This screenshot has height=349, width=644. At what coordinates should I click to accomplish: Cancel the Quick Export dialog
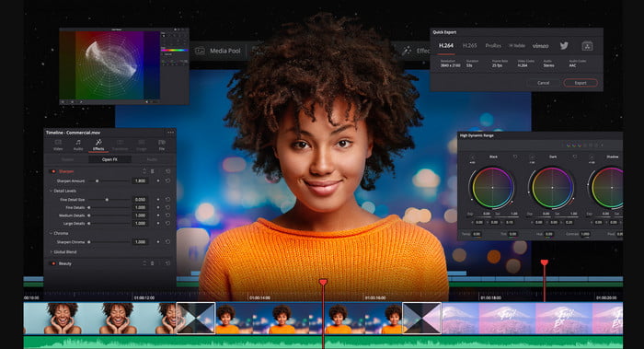pos(544,83)
